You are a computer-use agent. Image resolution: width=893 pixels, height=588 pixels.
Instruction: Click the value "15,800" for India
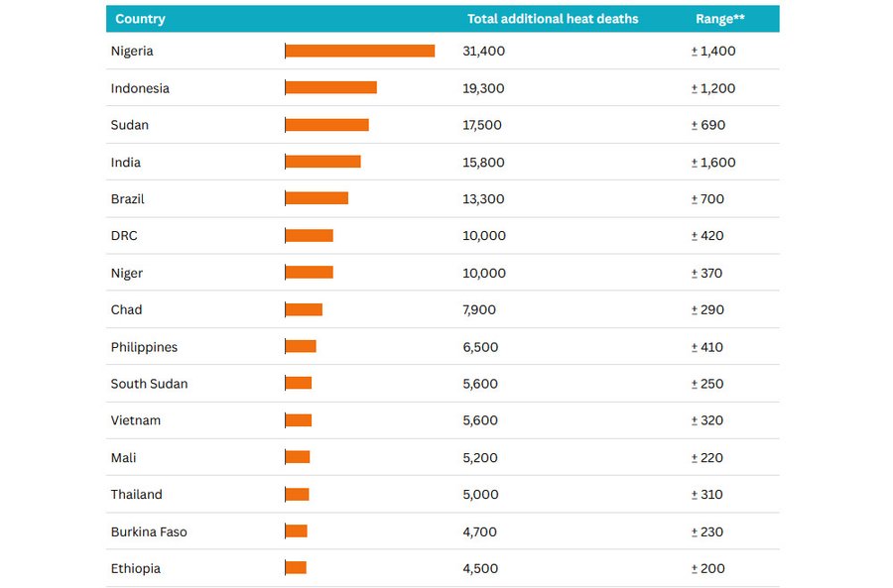[x=483, y=163]
